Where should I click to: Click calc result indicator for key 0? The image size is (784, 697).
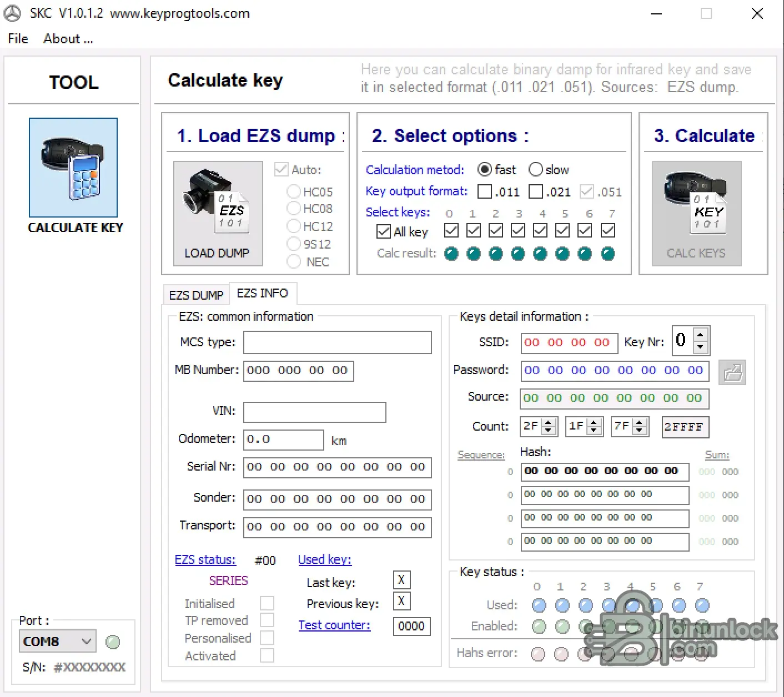(x=451, y=254)
